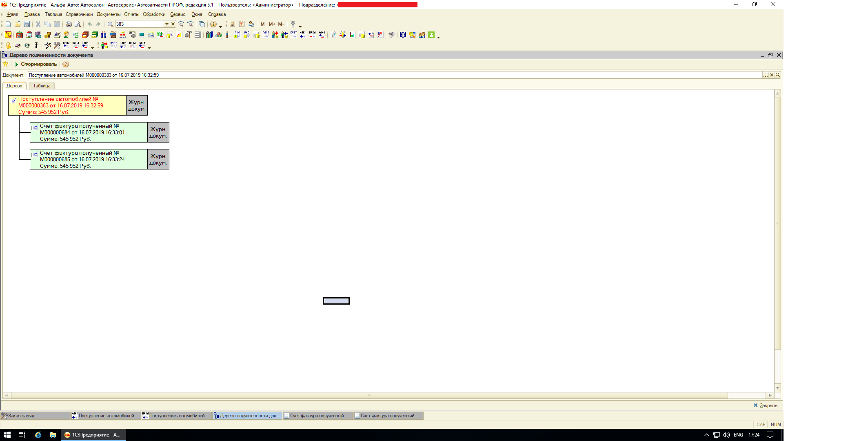Click the open book icon

pos(403,35)
